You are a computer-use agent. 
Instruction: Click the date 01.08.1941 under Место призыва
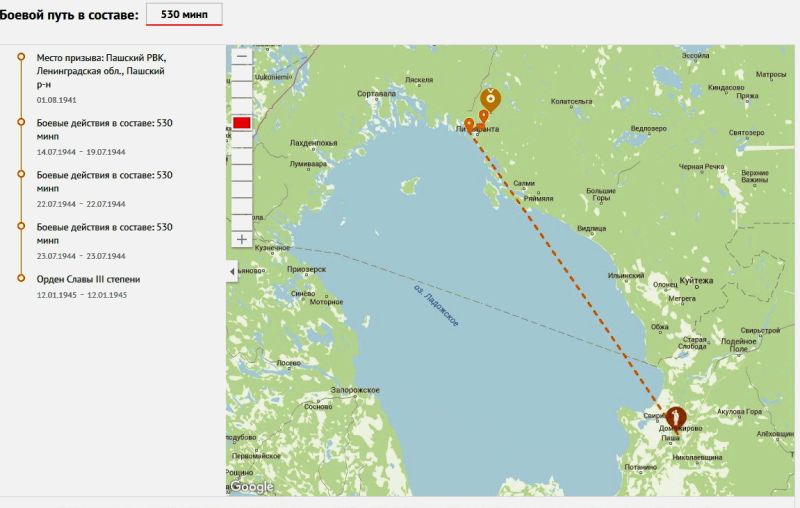click(57, 100)
